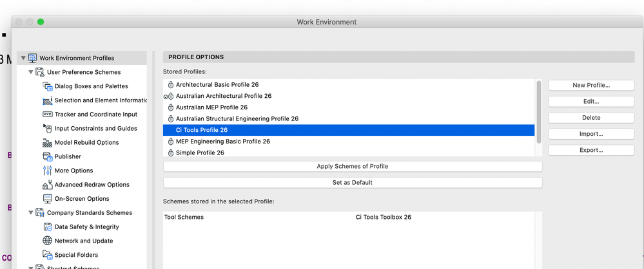Click Apply Schemes of Profile button
The image size is (644, 269).
pos(352,166)
